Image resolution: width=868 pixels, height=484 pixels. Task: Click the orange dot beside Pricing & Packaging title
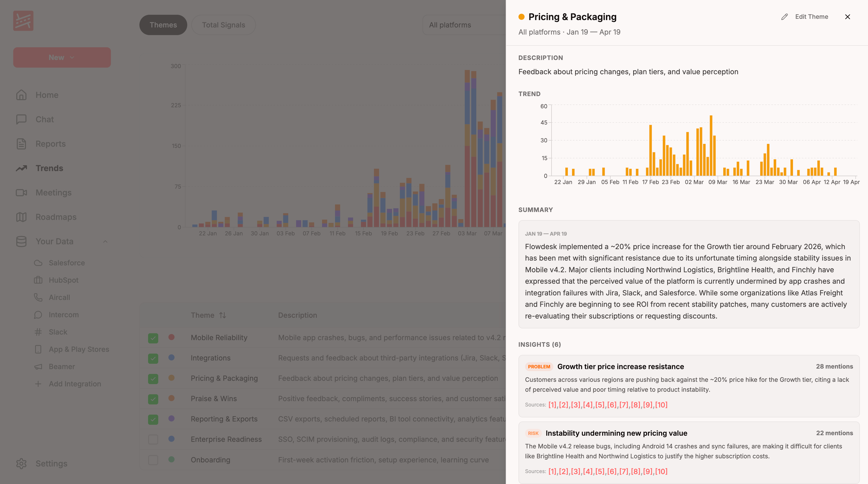(x=522, y=17)
